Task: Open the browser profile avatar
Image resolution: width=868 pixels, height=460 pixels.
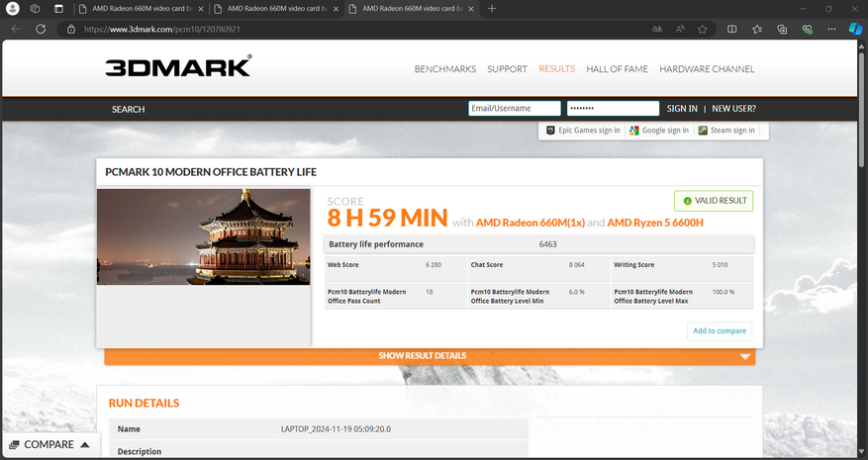Action: (12, 8)
